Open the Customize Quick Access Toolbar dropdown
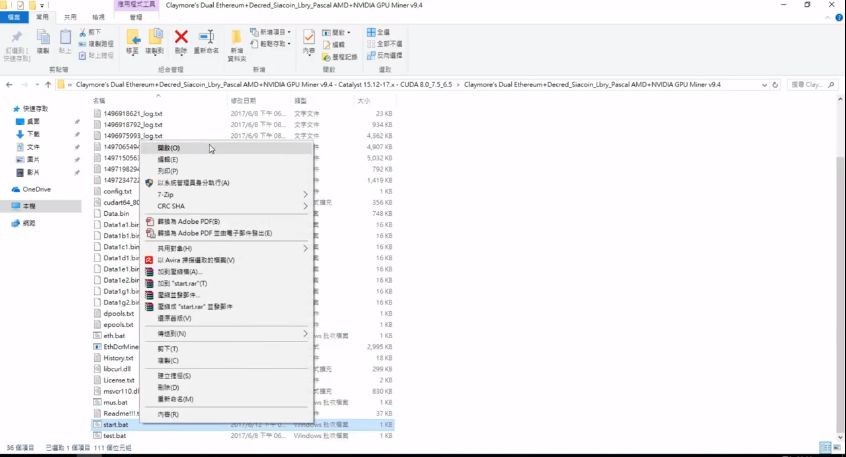846x457 pixels. 42,5
